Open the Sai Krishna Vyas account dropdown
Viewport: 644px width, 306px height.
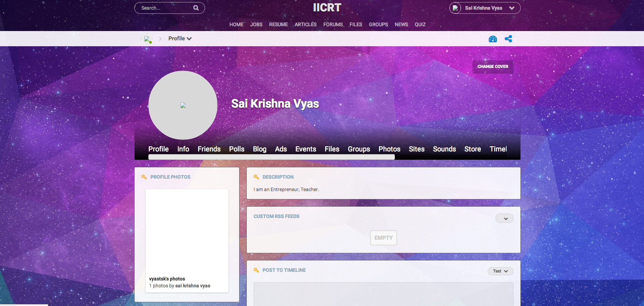[x=485, y=8]
